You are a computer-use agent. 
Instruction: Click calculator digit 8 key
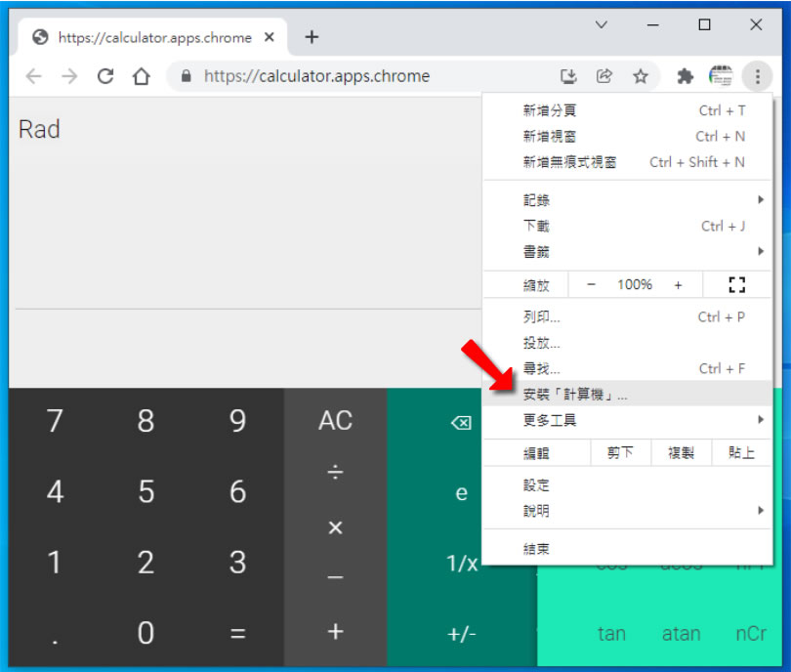146,421
